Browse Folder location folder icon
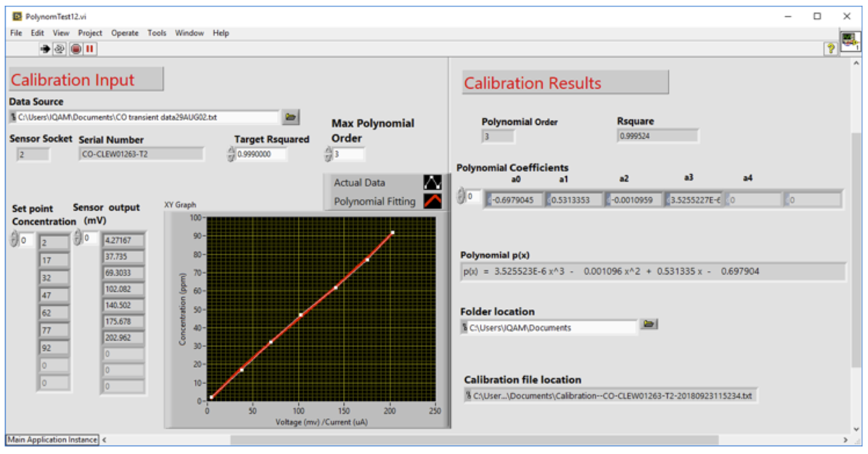 point(649,324)
